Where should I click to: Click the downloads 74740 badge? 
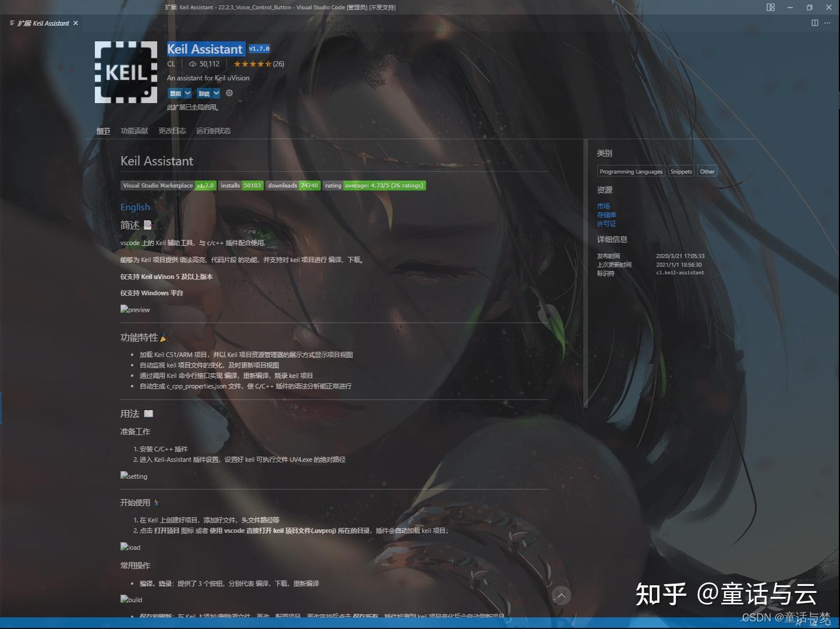coord(293,185)
